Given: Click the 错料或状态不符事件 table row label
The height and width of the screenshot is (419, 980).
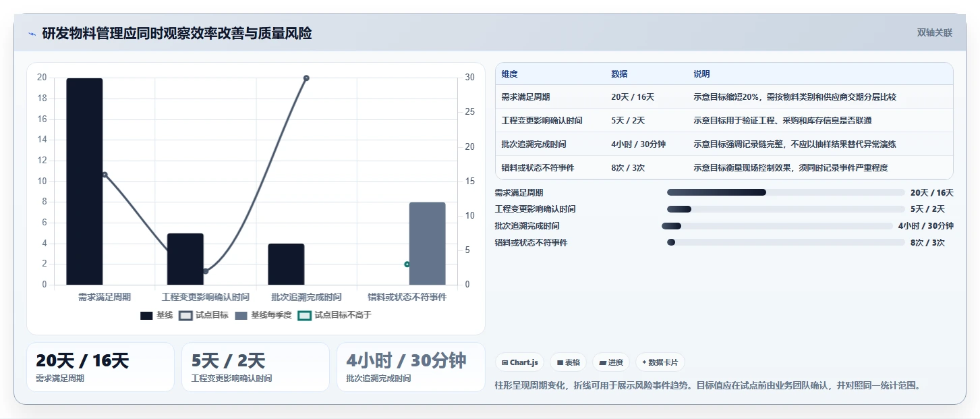Looking at the screenshot, I should point(538,168).
